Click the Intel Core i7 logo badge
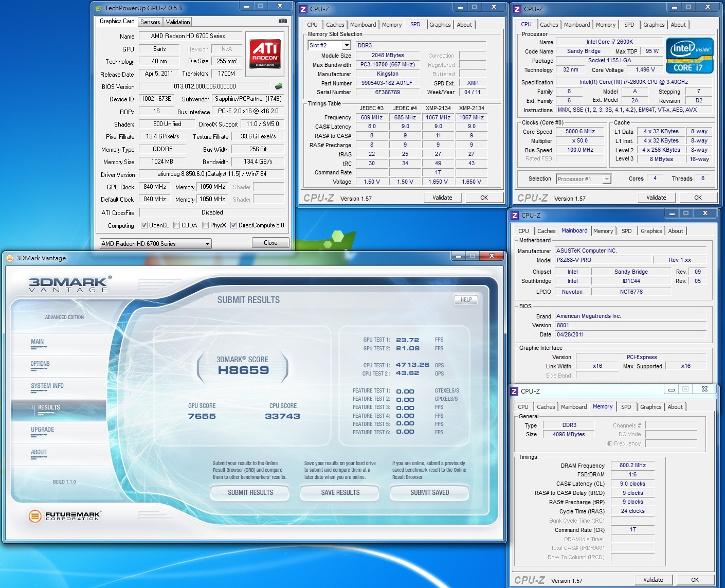The image size is (725, 588). pyautogui.click(x=690, y=56)
